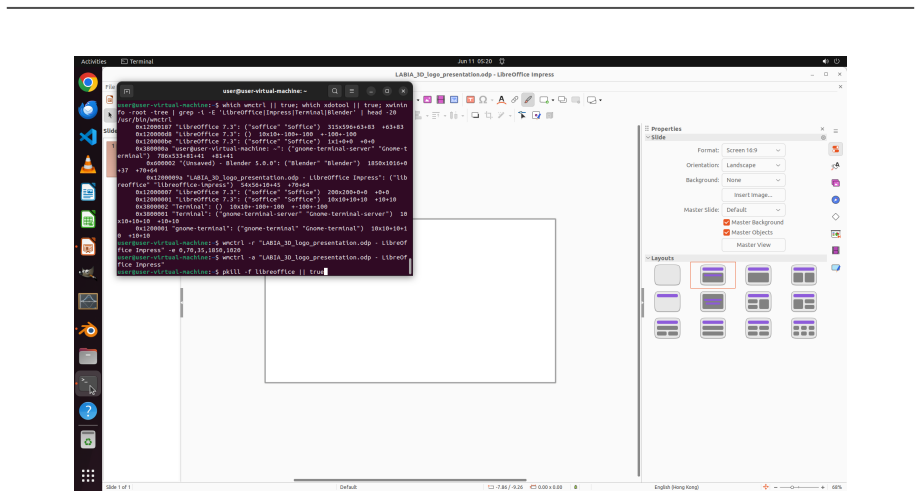This screenshot has height=497, width=921.
Task: Click Toggle Point Edit Mode icon
Action: click(x=522, y=115)
